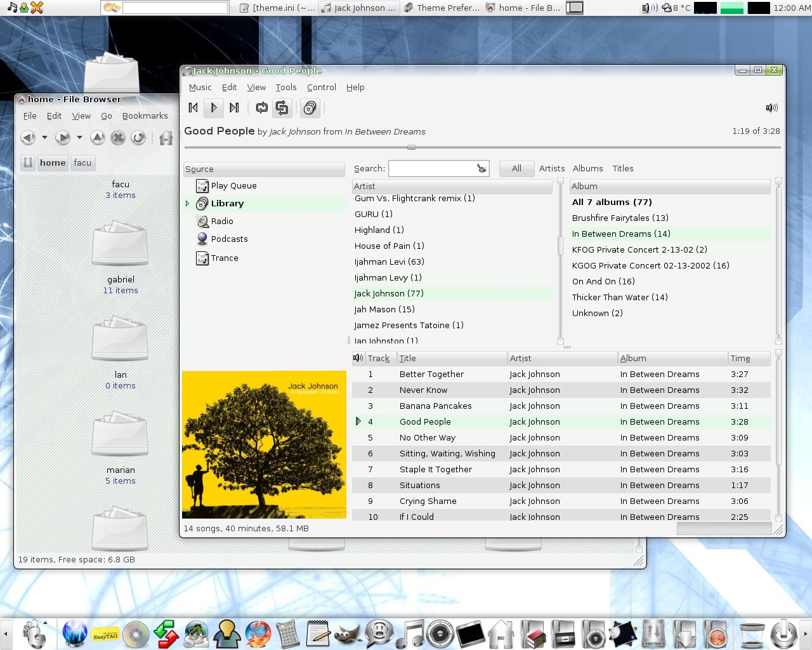Open the Rhythmbox View menu
The width and height of the screenshot is (812, 650).
tap(256, 88)
